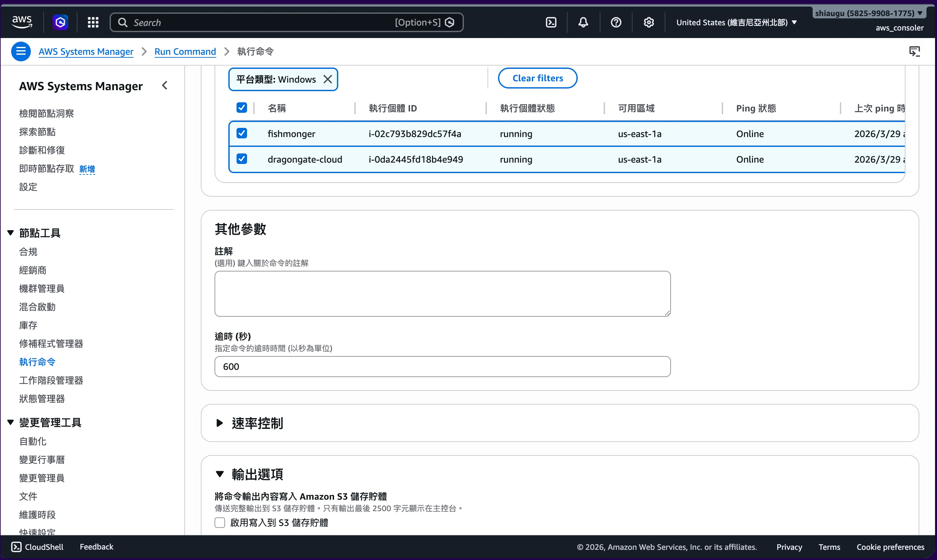Open the tutorial panel icon at top right
This screenshot has height=560, width=937.
[x=915, y=51]
